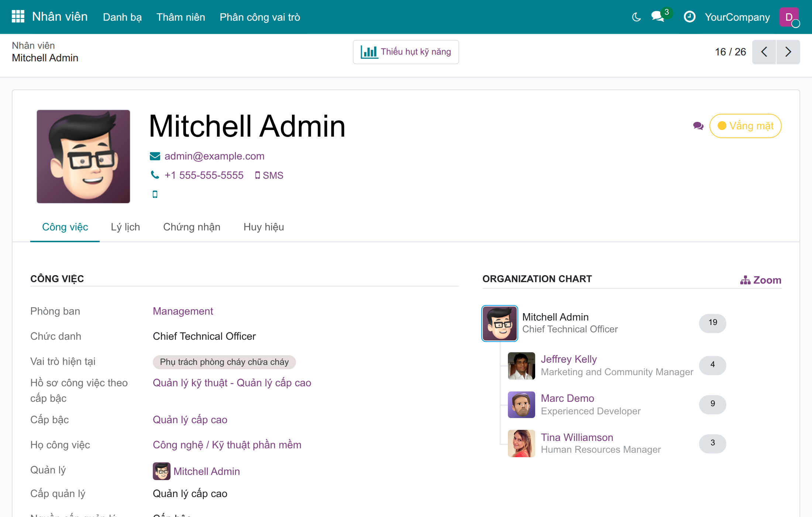Go to the next employee record
This screenshot has height=517, width=812.
(x=788, y=52)
